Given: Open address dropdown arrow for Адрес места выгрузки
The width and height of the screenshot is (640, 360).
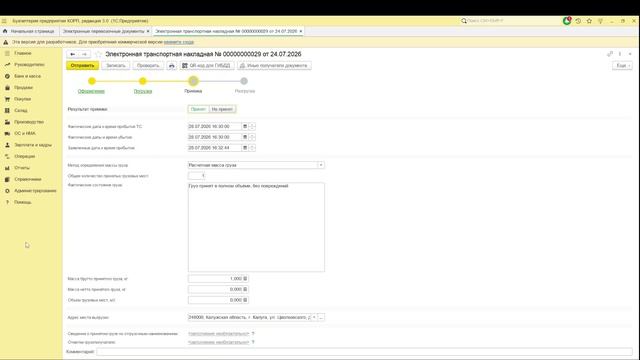Looking at the screenshot, I should tap(314, 318).
